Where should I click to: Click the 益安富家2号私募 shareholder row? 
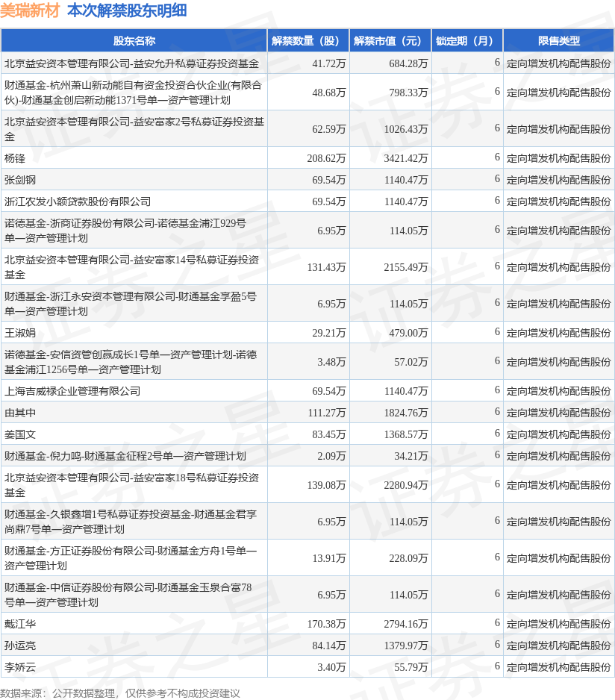click(307, 129)
